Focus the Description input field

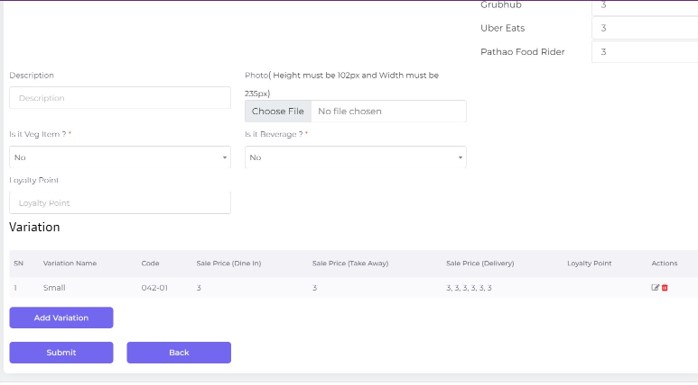pos(120,97)
